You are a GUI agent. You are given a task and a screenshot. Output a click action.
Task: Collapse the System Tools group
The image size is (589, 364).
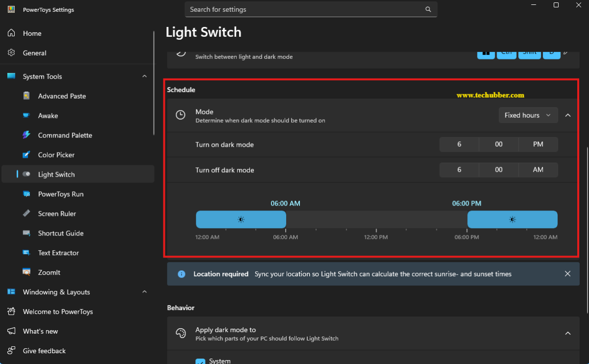(144, 77)
